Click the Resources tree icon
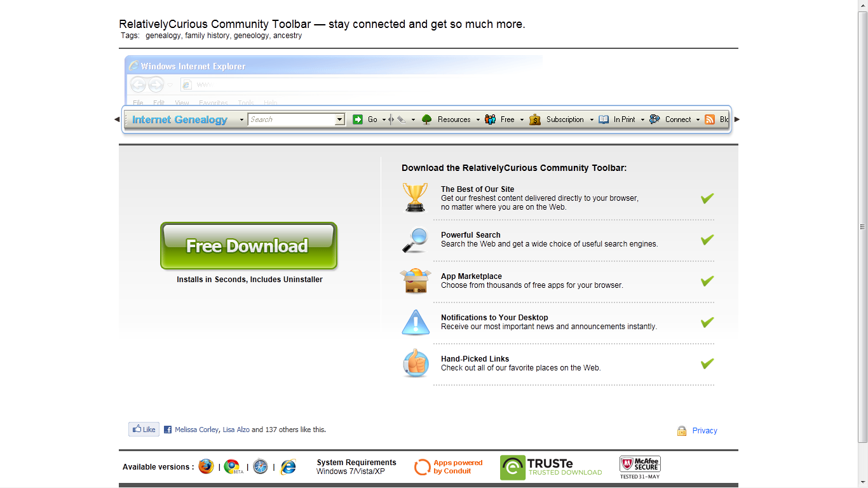The width and height of the screenshot is (868, 488). pos(426,119)
